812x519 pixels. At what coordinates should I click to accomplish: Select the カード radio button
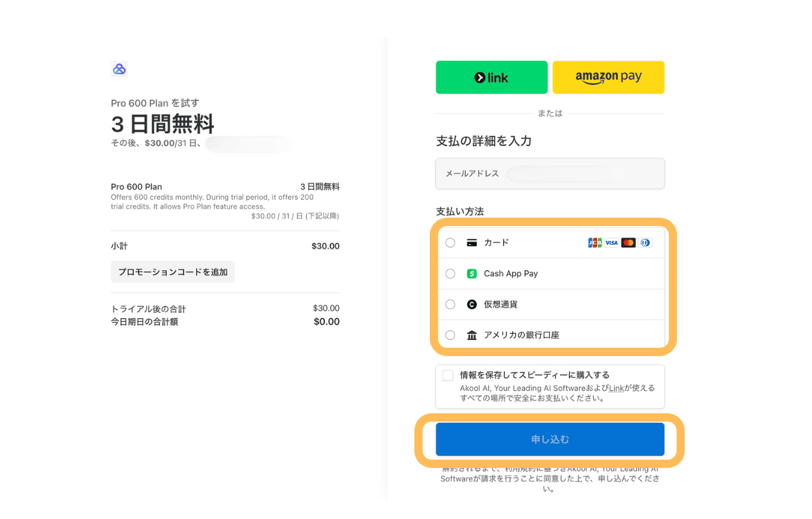(450, 243)
